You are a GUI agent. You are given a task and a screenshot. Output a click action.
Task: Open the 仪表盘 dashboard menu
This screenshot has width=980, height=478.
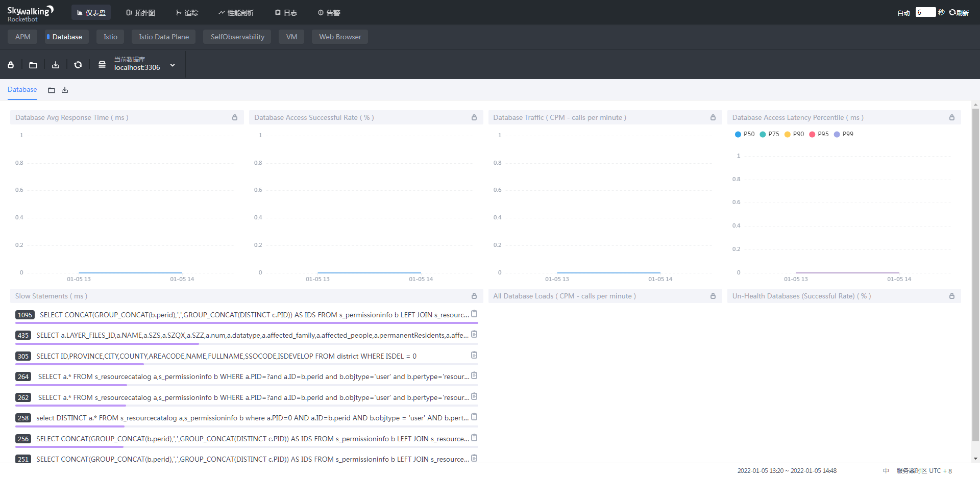click(x=91, y=13)
